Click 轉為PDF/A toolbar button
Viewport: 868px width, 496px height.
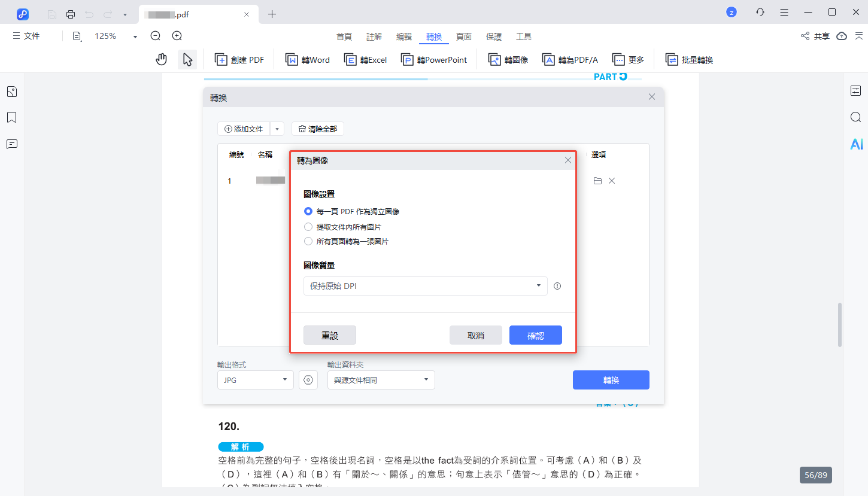570,60
